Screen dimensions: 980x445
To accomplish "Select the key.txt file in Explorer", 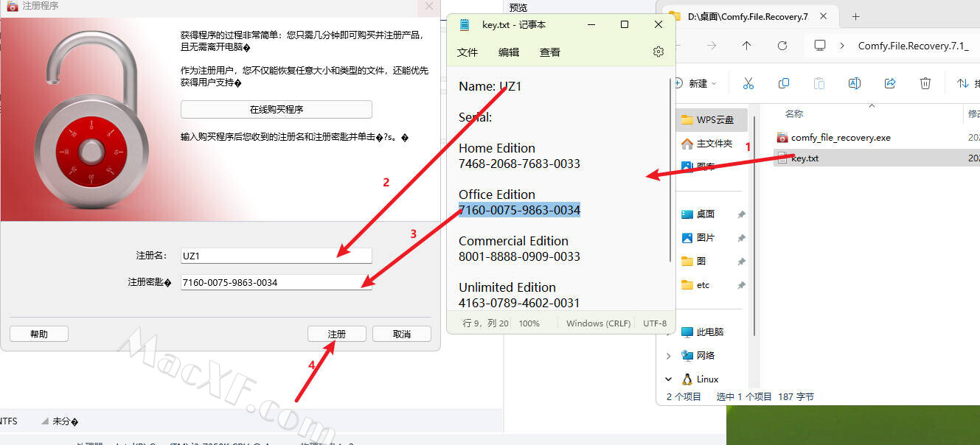I will (x=877, y=158).
